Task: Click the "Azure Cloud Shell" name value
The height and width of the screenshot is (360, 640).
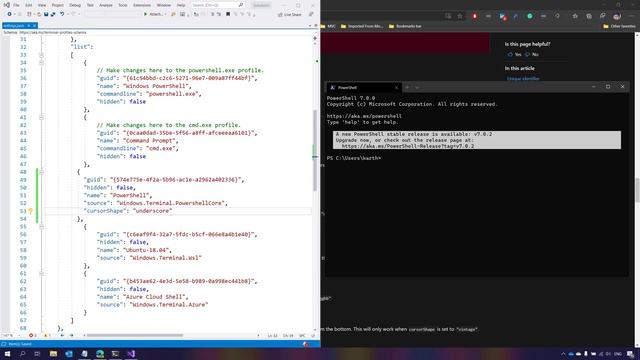Action: pyautogui.click(x=155, y=297)
